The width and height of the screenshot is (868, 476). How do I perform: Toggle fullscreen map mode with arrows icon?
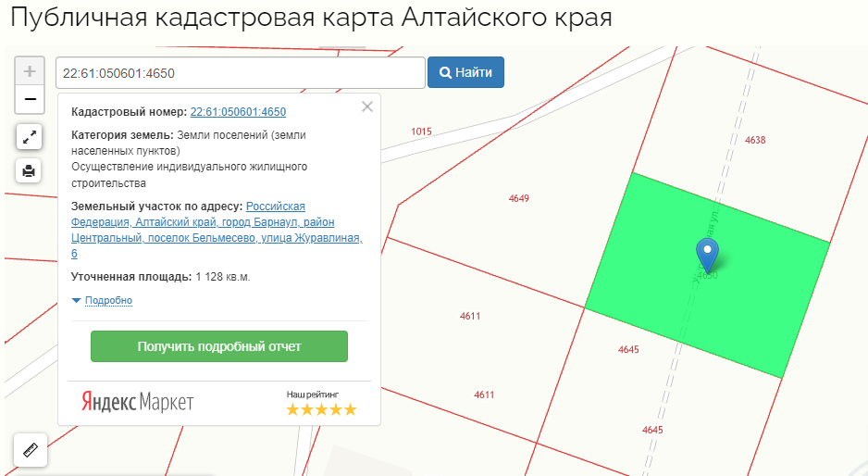coord(30,137)
